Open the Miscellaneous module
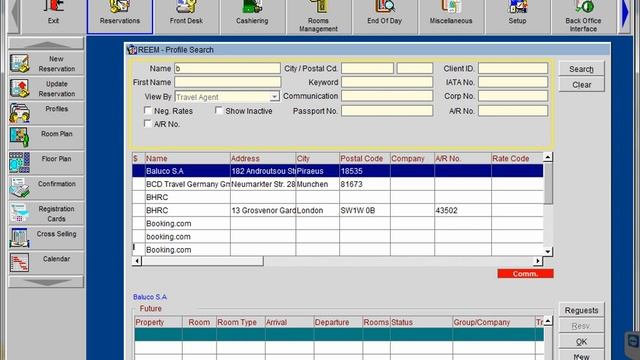 [451, 16]
